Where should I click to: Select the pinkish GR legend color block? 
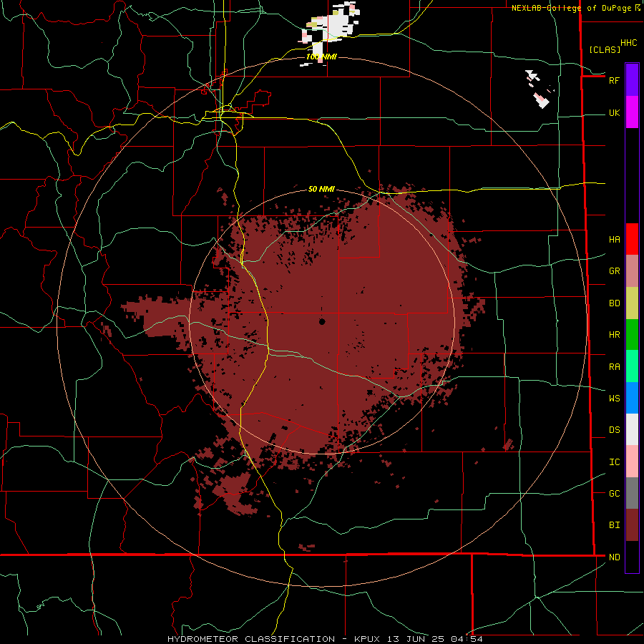click(632, 271)
